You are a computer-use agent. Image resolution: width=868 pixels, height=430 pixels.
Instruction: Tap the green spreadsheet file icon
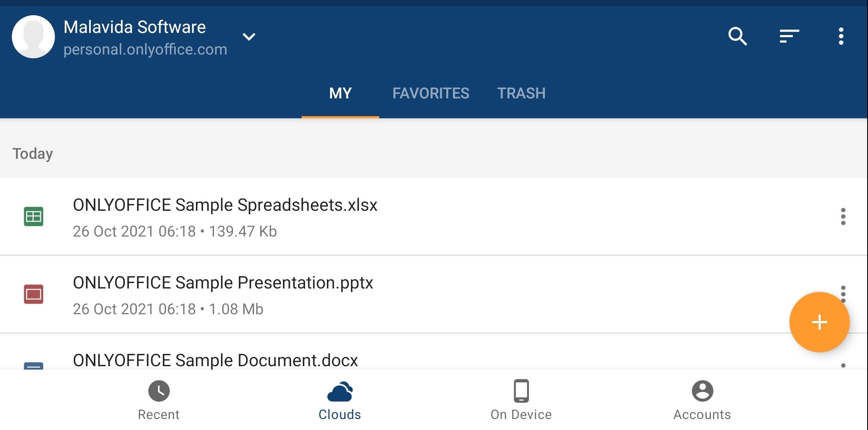[33, 217]
